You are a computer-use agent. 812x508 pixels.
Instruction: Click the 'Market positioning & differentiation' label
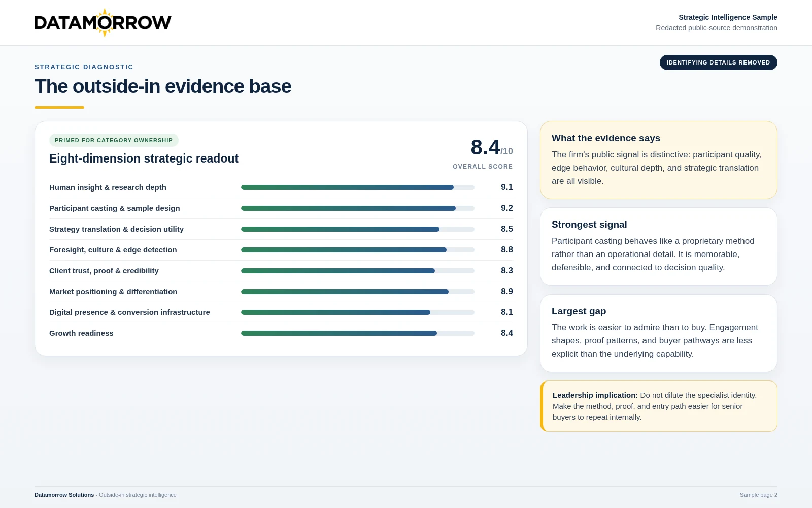pos(113,292)
